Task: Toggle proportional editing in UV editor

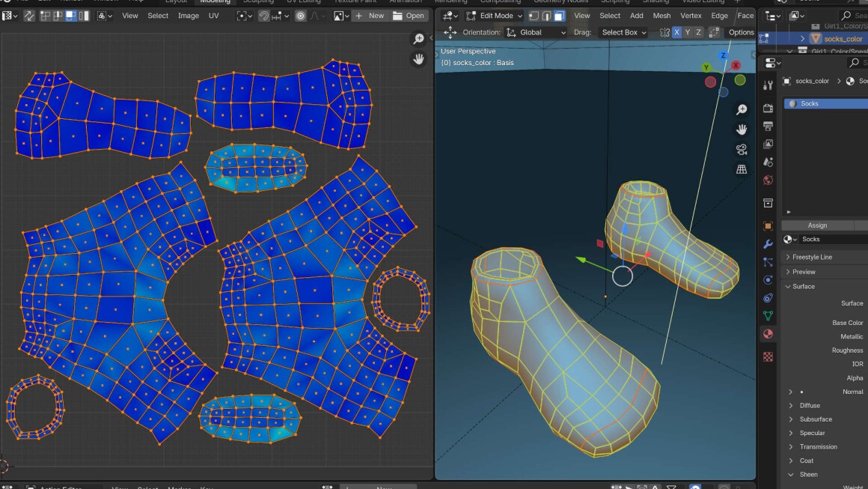Action: (x=301, y=16)
